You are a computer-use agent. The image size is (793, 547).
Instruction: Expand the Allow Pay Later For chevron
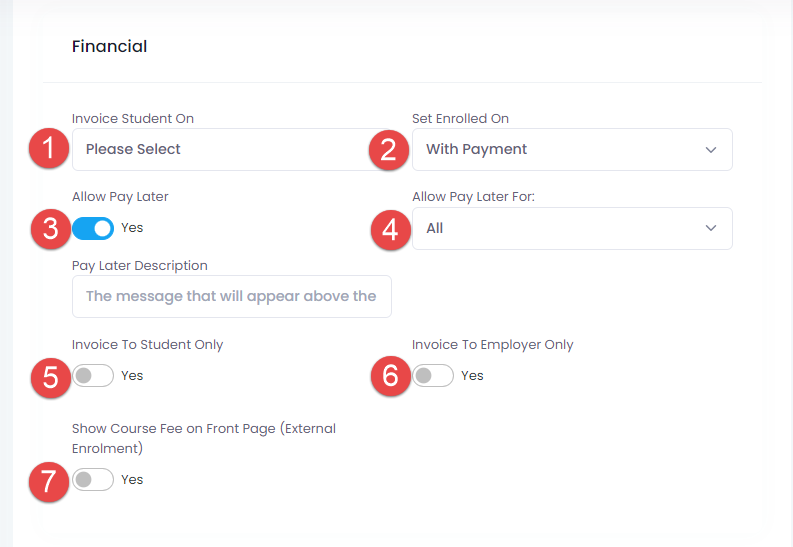click(711, 228)
